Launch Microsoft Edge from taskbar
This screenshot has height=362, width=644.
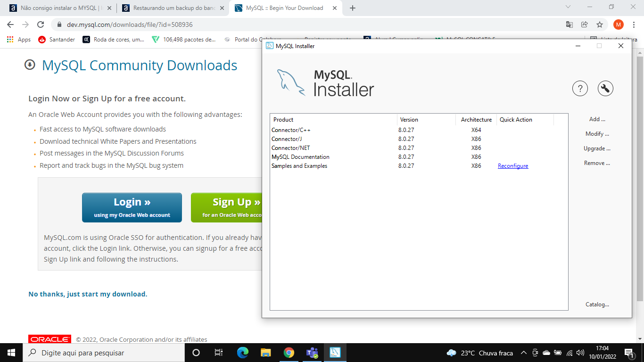[243, 353]
